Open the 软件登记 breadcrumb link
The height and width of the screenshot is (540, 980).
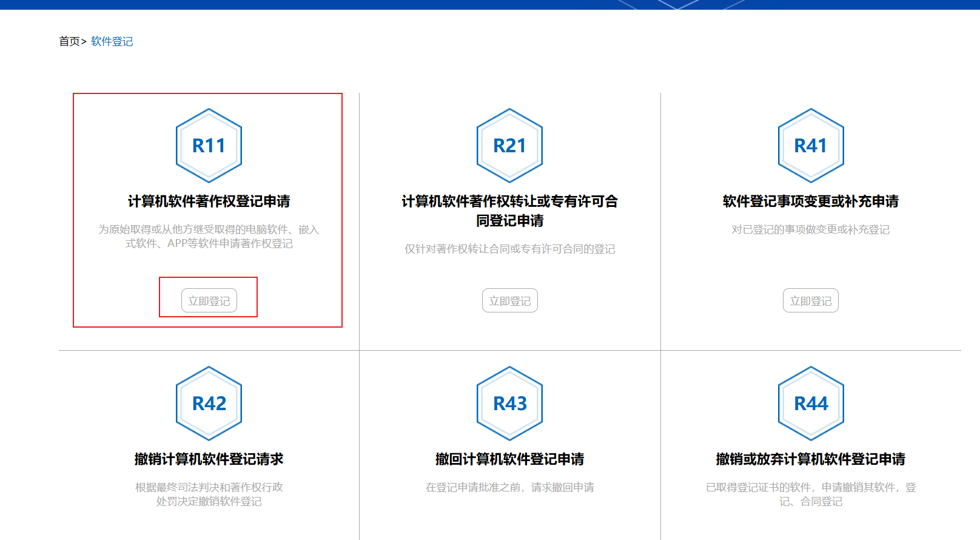pos(112,41)
